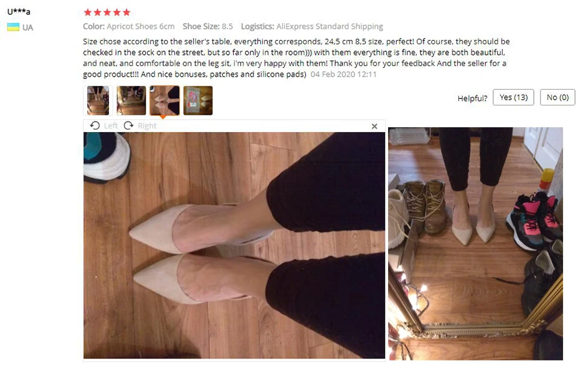Click the AliExpress Standard Shipping logistics text
Viewport: 588px width, 366px height.
tap(330, 26)
